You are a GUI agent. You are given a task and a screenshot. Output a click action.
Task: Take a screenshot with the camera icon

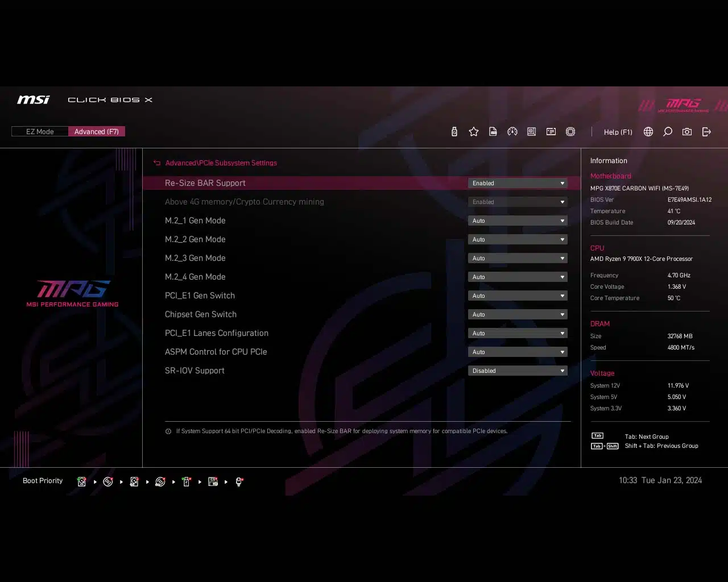[x=687, y=132]
